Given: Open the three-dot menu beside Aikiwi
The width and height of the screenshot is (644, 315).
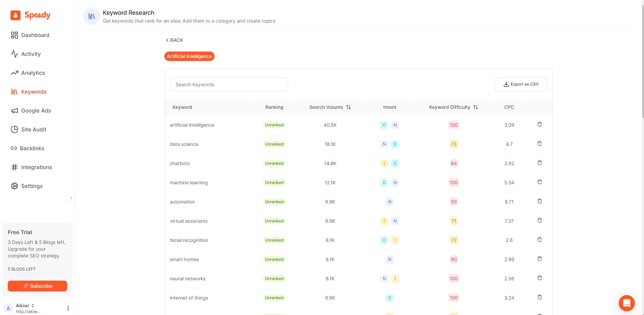Looking at the screenshot, I should 68,308.
